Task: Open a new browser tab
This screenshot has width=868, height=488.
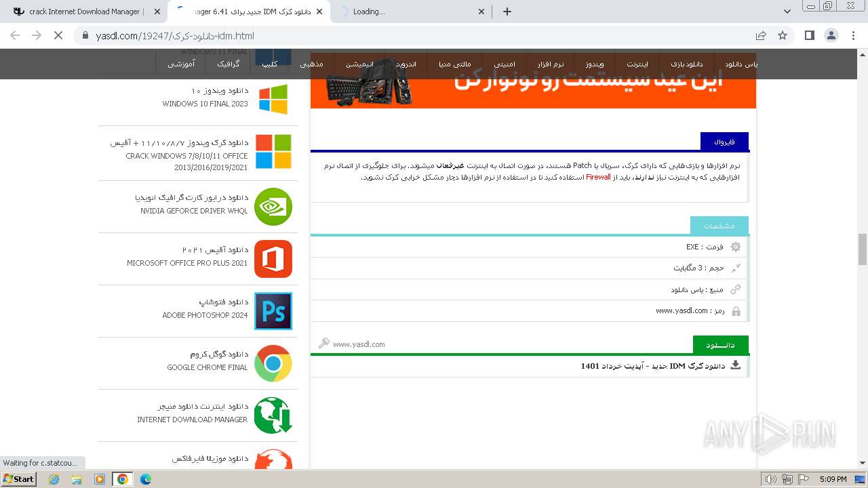Action: [x=507, y=12]
